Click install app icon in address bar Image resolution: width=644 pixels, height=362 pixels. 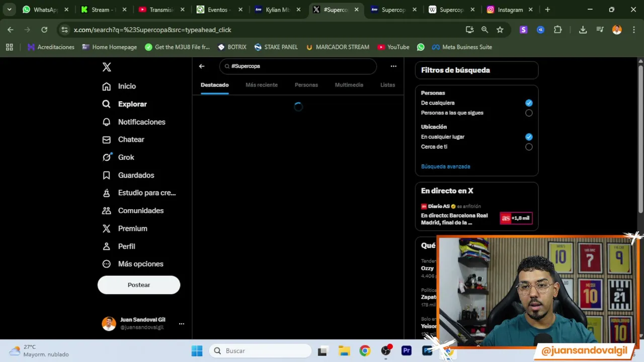coord(469,30)
